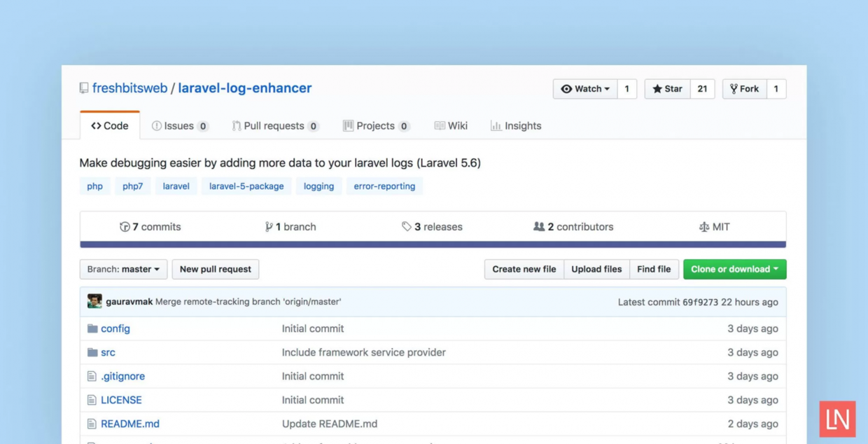The image size is (868, 444).
Task: Click gauravmak's avatar thumbnail
Action: pos(94,302)
